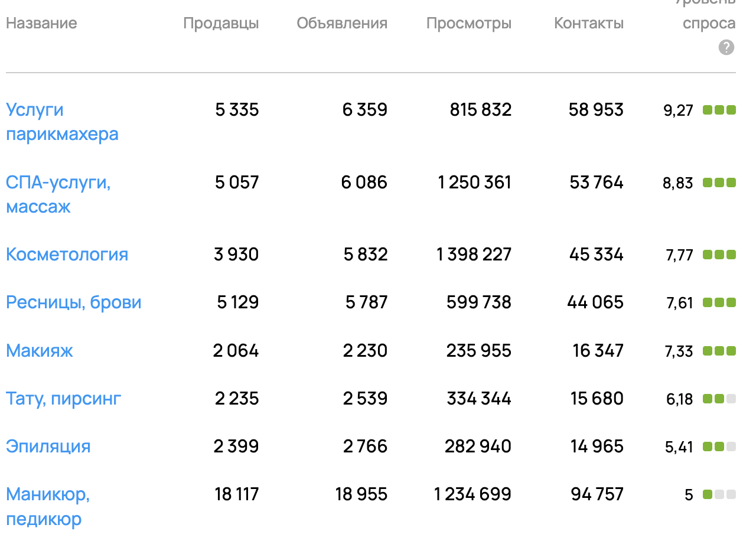Click the demand level help question icon

726,48
